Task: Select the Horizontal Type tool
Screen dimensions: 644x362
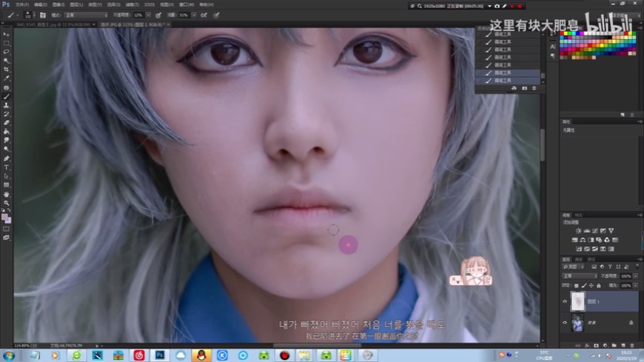Action: [x=6, y=167]
